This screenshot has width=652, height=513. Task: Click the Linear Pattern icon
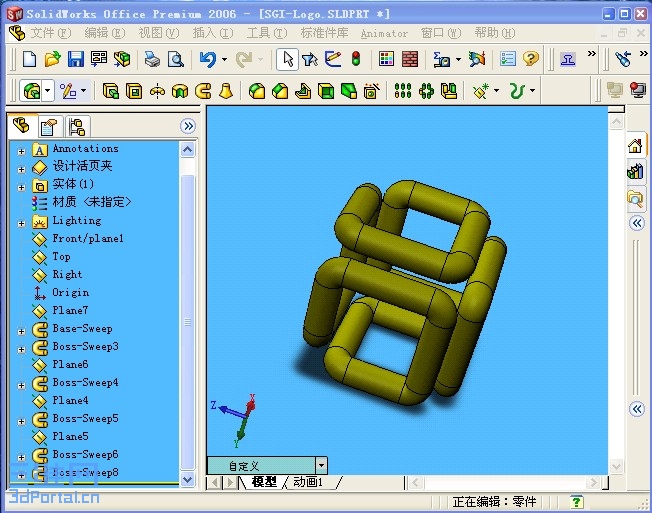coord(403,91)
